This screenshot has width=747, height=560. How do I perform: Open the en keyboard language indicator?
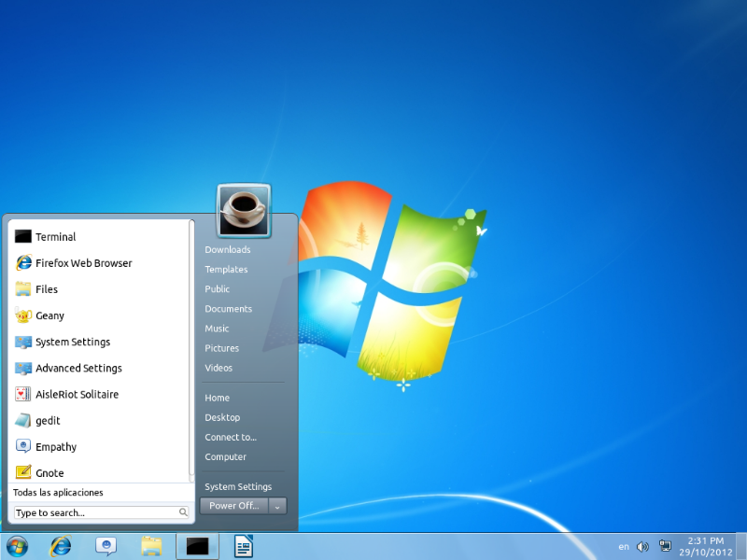(x=624, y=547)
